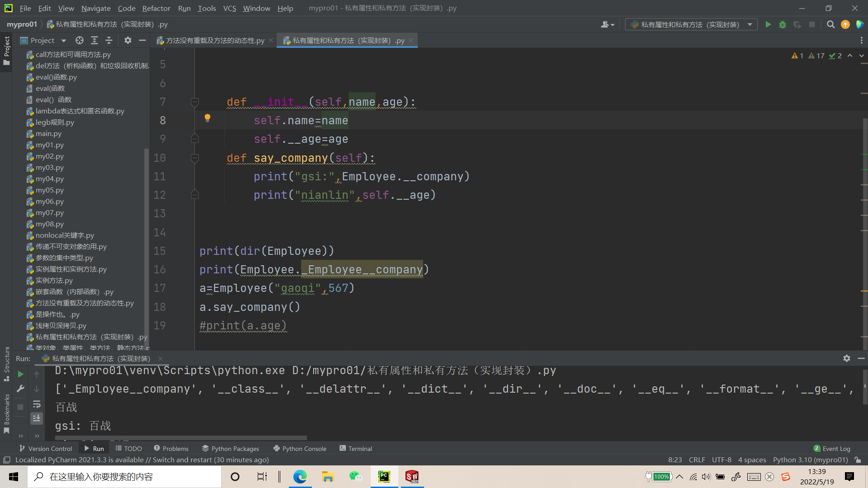
Task: Click the yellow lightbulb on line 8
Action: point(208,118)
